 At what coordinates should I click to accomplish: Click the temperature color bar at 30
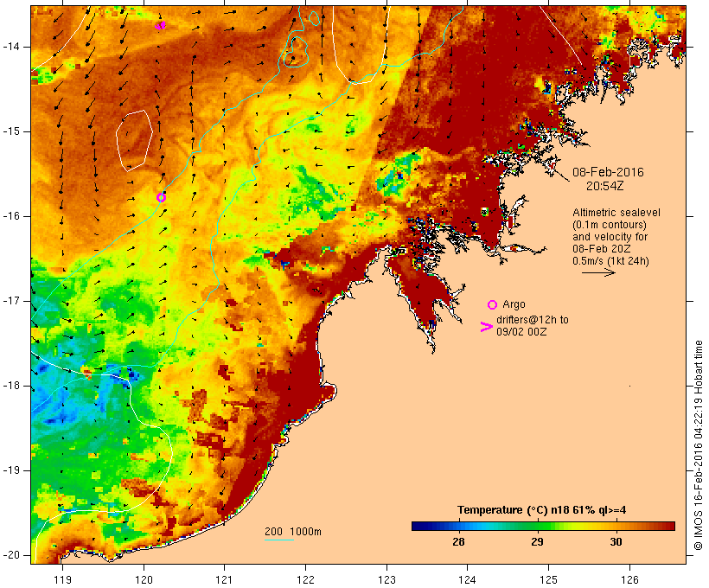pos(616,526)
